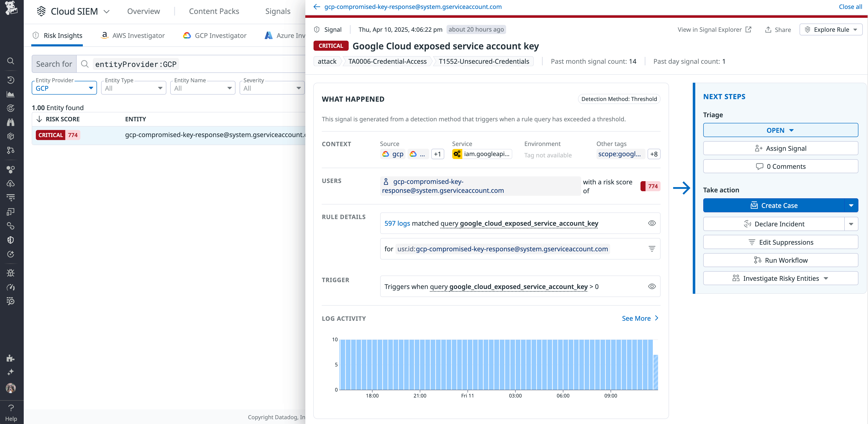Image resolution: width=868 pixels, height=424 pixels.
Task: Expand the OPEN triage status dropdown
Action: pyautogui.click(x=780, y=130)
